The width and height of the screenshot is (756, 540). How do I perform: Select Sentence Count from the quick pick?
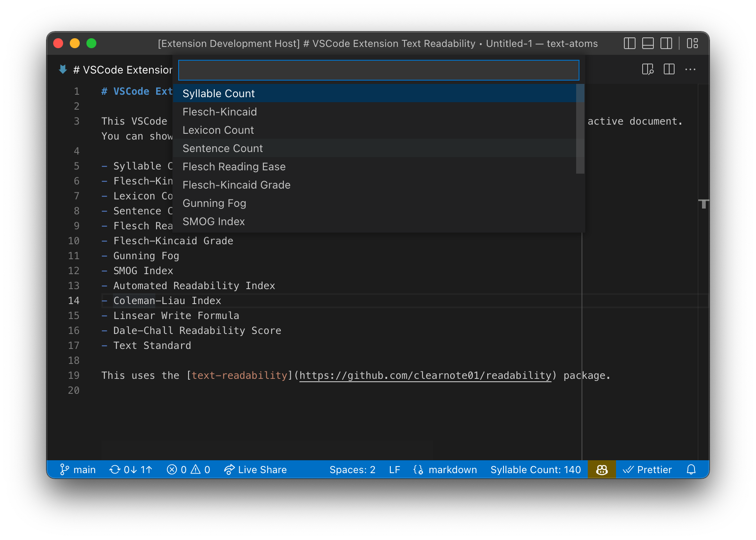(x=223, y=148)
